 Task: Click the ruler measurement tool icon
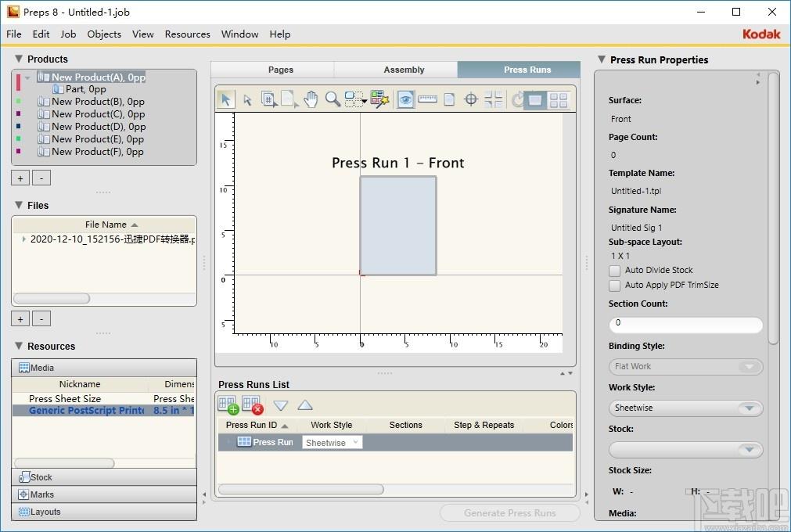(x=427, y=99)
